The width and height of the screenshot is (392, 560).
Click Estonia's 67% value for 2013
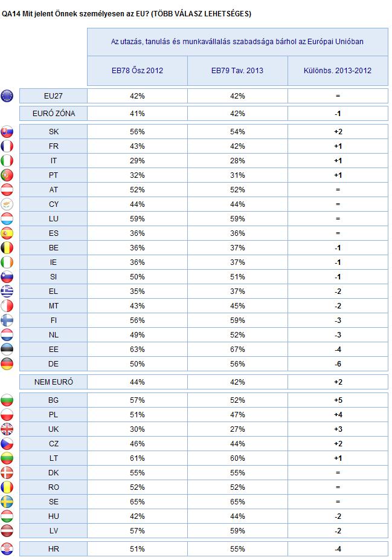237,350
